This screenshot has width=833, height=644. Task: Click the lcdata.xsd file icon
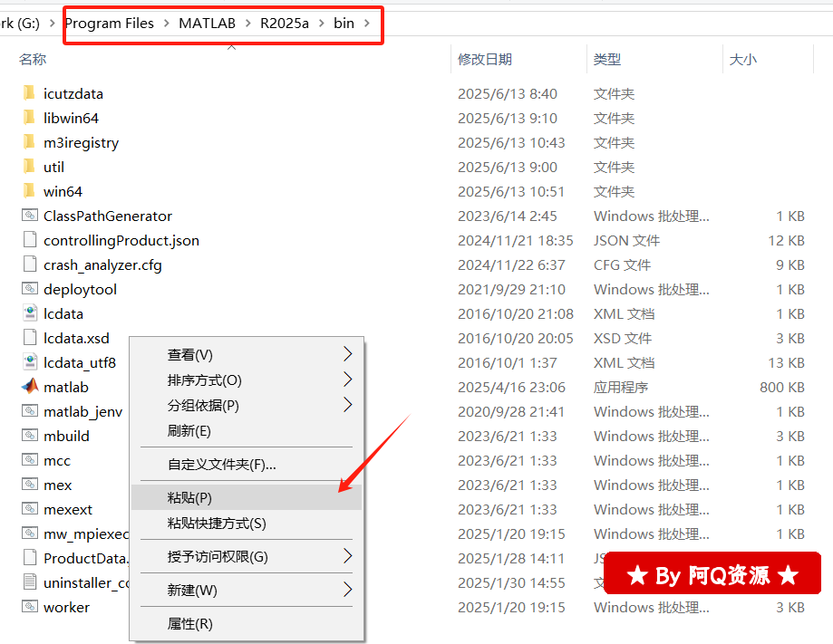point(30,338)
